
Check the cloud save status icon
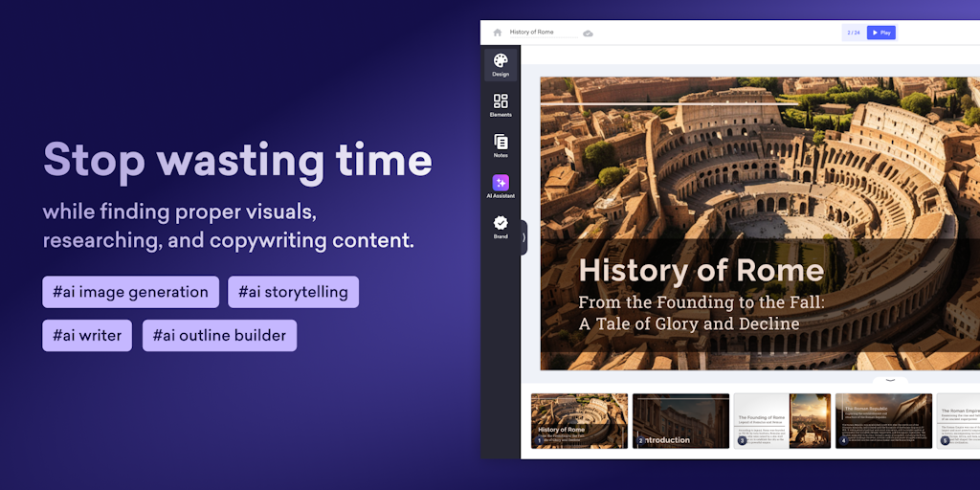point(589,33)
